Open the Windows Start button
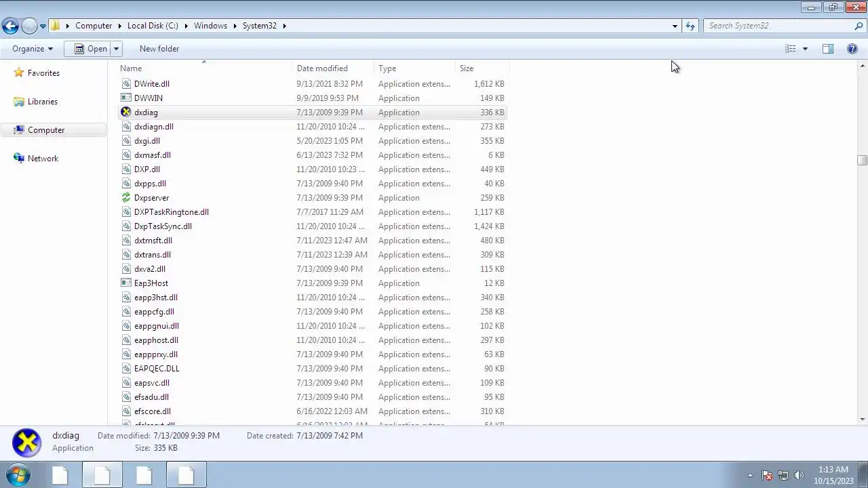This screenshot has height=488, width=868. pos(18,474)
